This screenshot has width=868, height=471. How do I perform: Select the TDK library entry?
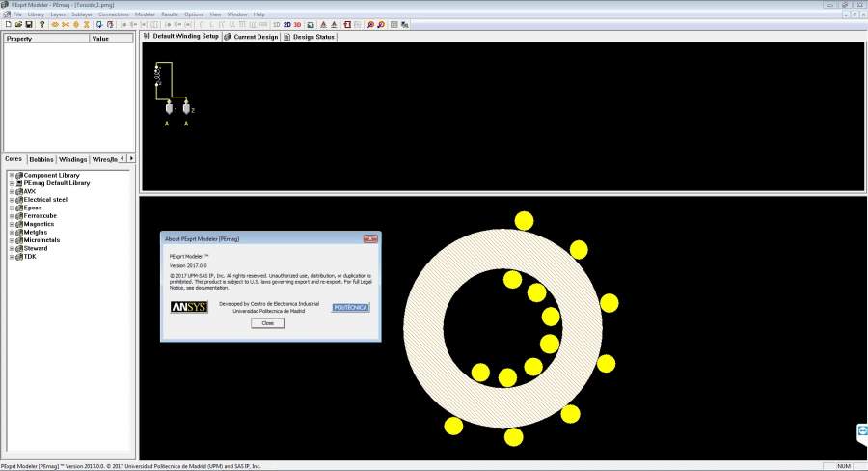click(x=30, y=257)
